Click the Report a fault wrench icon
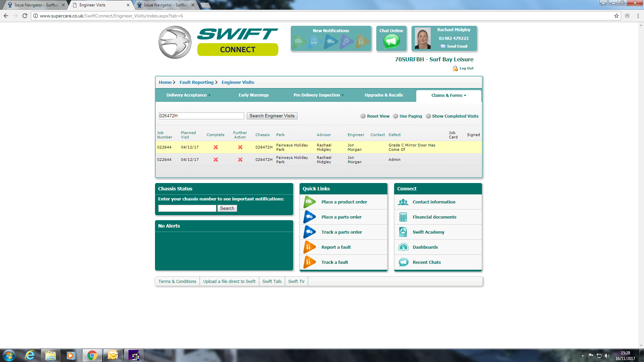644x362 pixels. point(309,247)
